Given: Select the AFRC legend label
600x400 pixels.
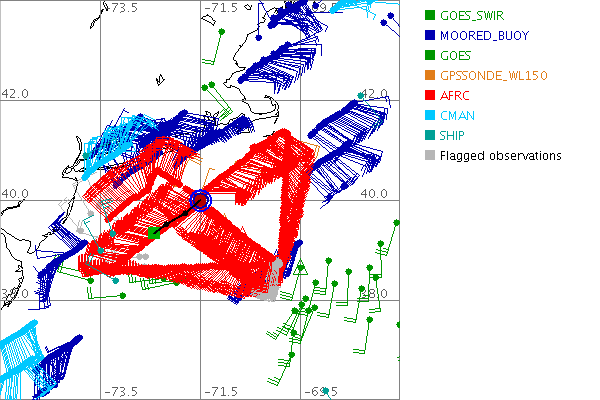Looking at the screenshot, I should (456, 95).
